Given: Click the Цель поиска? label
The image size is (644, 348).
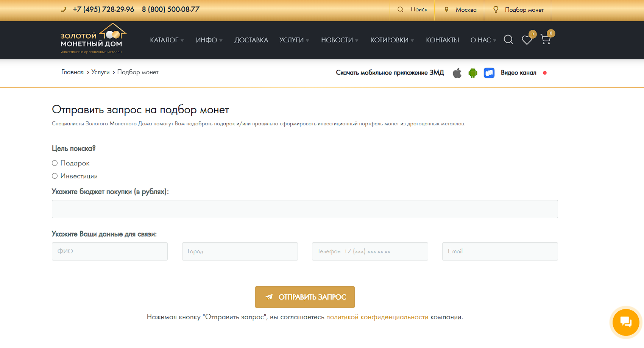Looking at the screenshot, I should [74, 148].
